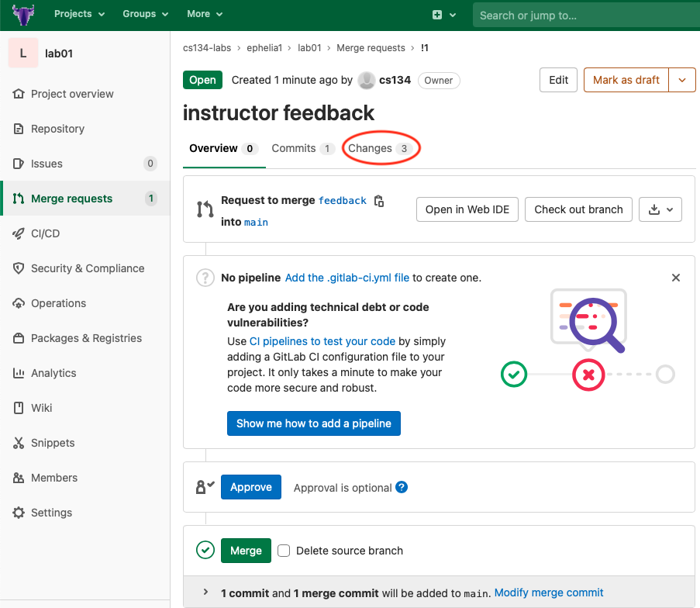Copy the feedback branch name
The width and height of the screenshot is (700, 608).
point(378,201)
